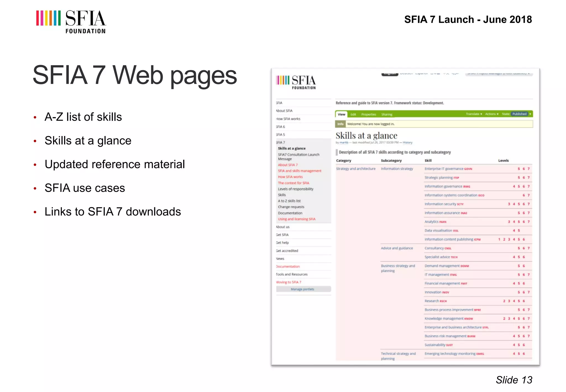Open 'Get SFIA' in the sidebar
The image size is (566, 392).
[282, 235]
